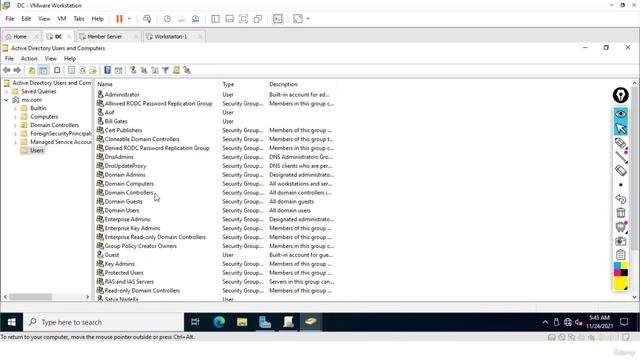The height and width of the screenshot is (360, 640).
Task: Pause the virtual machine
Action: (119, 19)
